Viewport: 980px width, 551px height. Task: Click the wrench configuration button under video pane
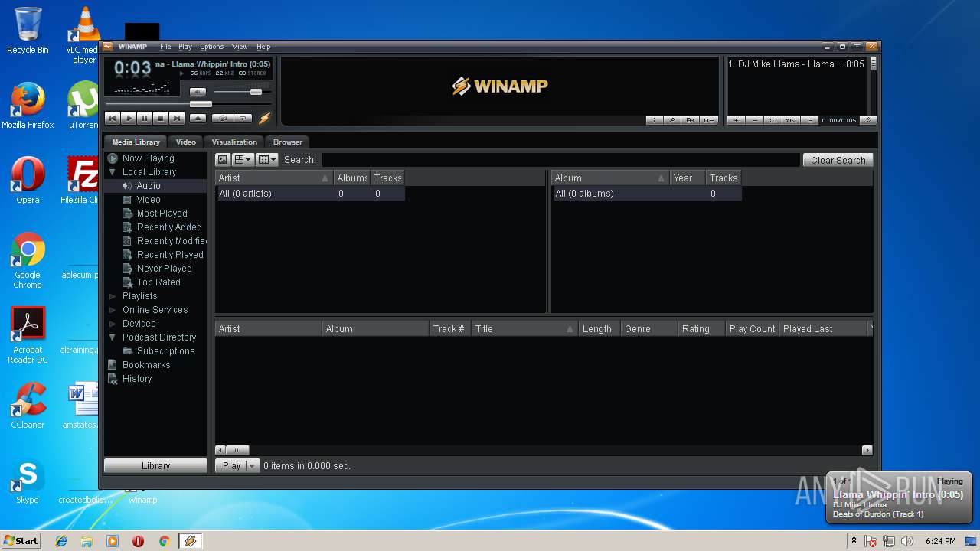coord(672,120)
